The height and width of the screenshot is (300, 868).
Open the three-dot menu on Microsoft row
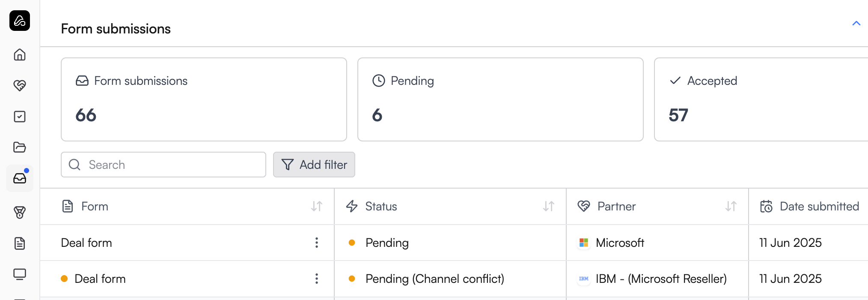point(317,243)
